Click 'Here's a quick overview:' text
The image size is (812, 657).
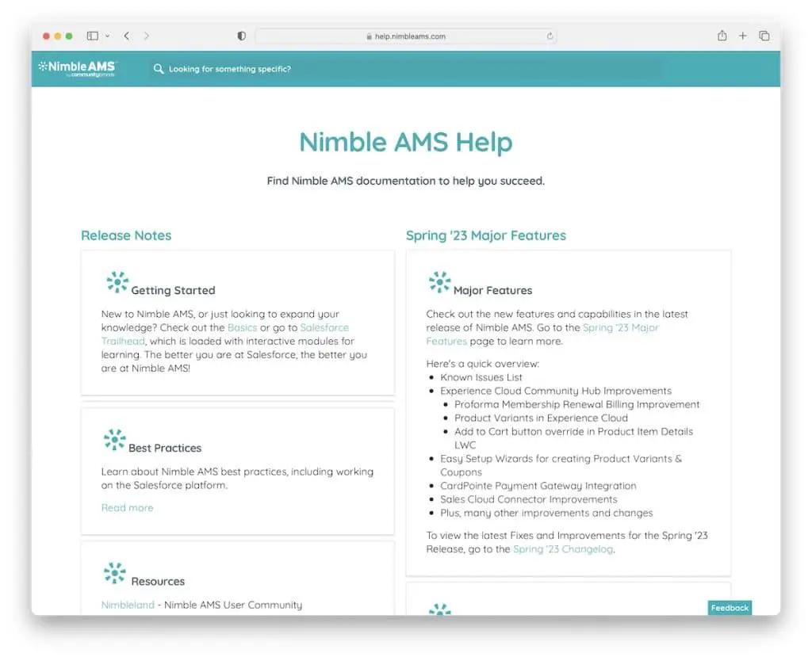pos(483,364)
